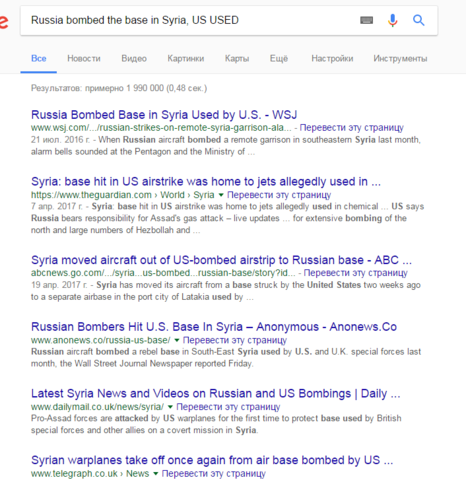
Task: Expand telegraph.co.uk URL dropdown arrow
Action: pyautogui.click(x=156, y=474)
